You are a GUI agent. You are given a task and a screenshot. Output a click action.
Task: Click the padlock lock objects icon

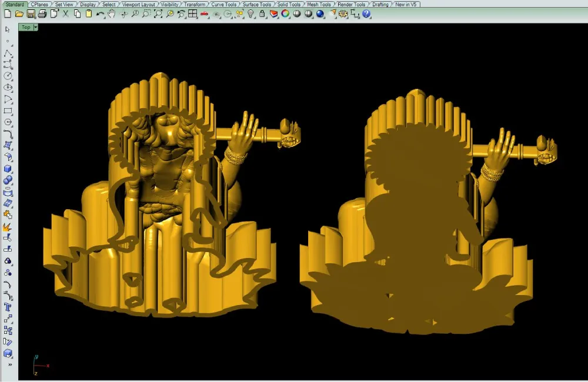tap(262, 14)
